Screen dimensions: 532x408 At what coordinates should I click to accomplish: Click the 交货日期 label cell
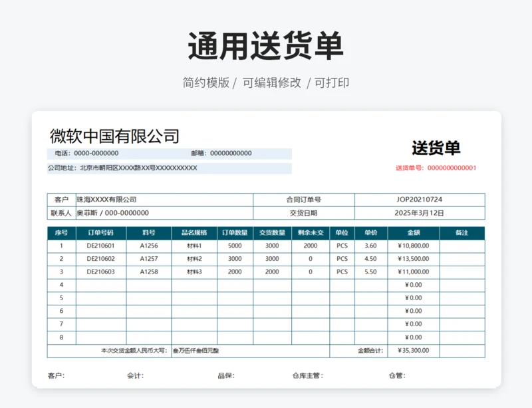click(304, 213)
